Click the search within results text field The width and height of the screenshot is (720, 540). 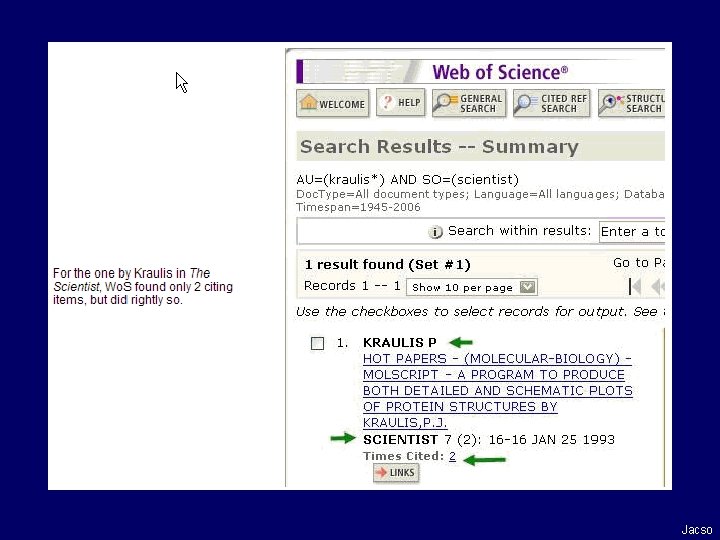[632, 231]
